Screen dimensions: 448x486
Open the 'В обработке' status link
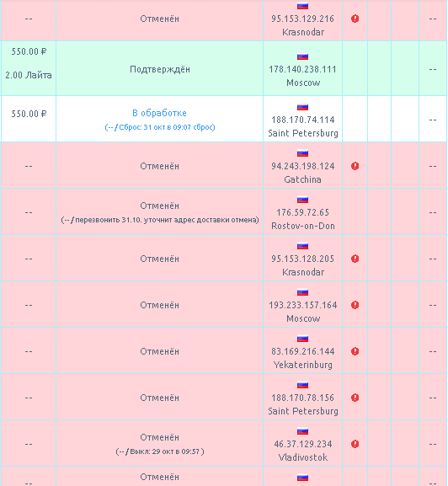(159, 113)
